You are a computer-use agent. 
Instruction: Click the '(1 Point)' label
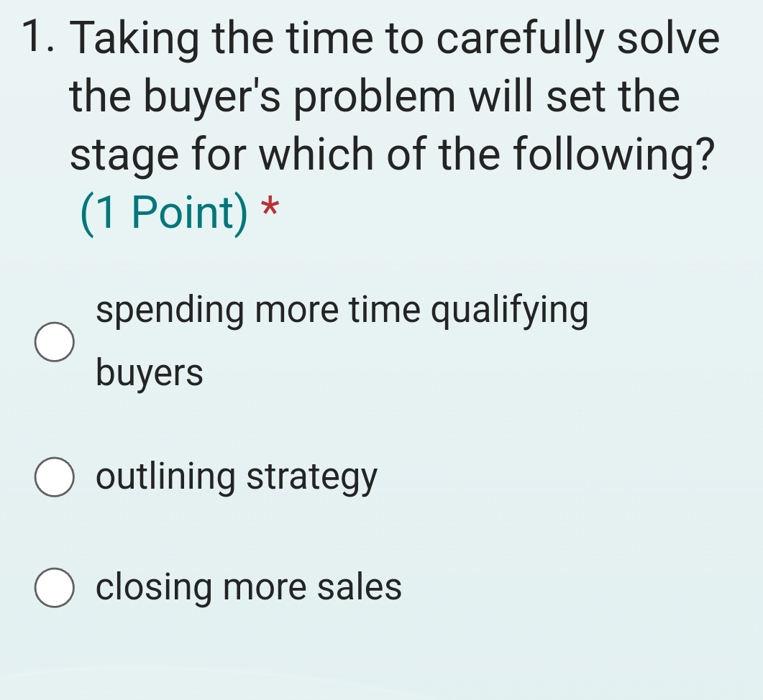point(165,211)
